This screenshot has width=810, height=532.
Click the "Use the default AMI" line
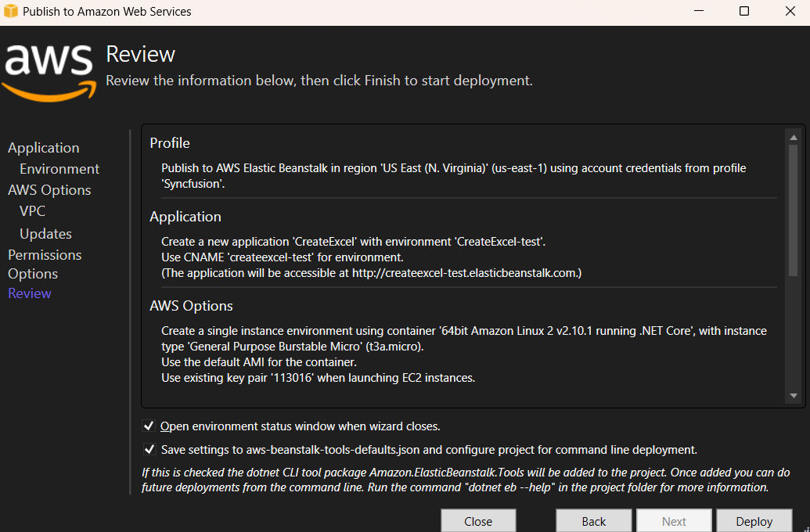(x=259, y=362)
